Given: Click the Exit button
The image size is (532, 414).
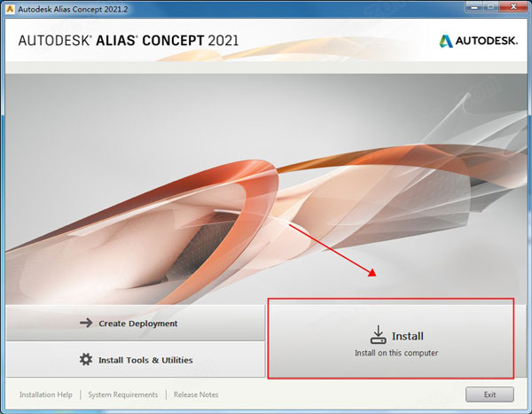Looking at the screenshot, I should (489, 394).
